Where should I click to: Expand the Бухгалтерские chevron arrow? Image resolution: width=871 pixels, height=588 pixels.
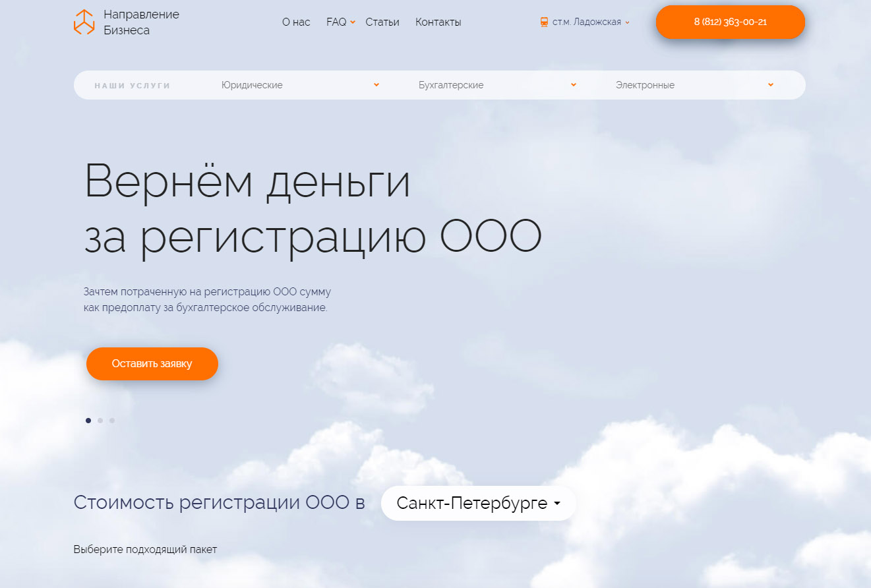click(x=574, y=84)
